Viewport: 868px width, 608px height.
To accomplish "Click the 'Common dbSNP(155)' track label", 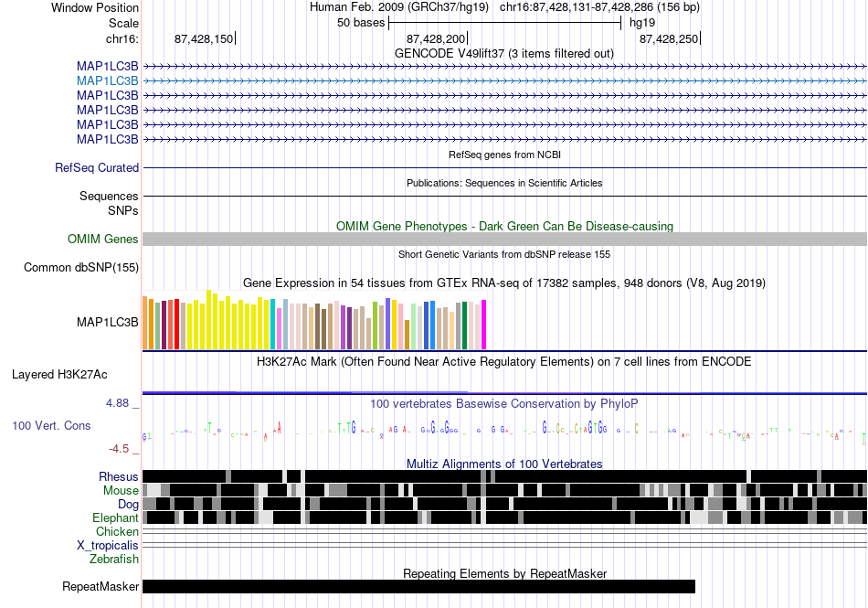I will pos(81,268).
